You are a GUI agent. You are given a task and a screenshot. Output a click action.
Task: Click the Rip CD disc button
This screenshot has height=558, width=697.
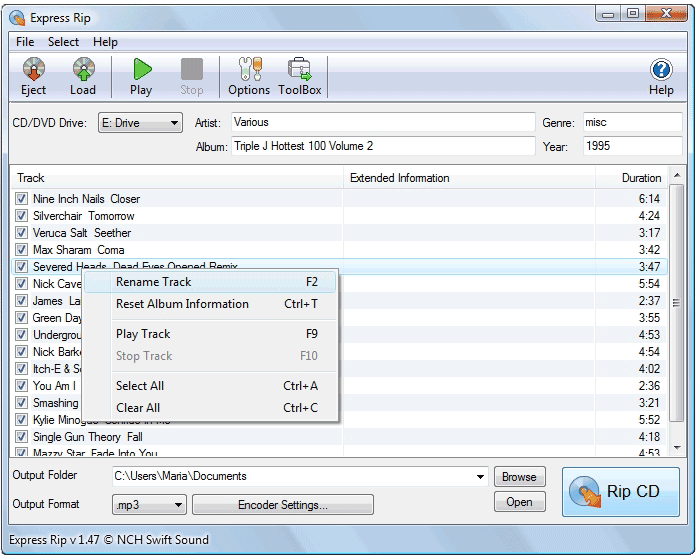[621, 492]
